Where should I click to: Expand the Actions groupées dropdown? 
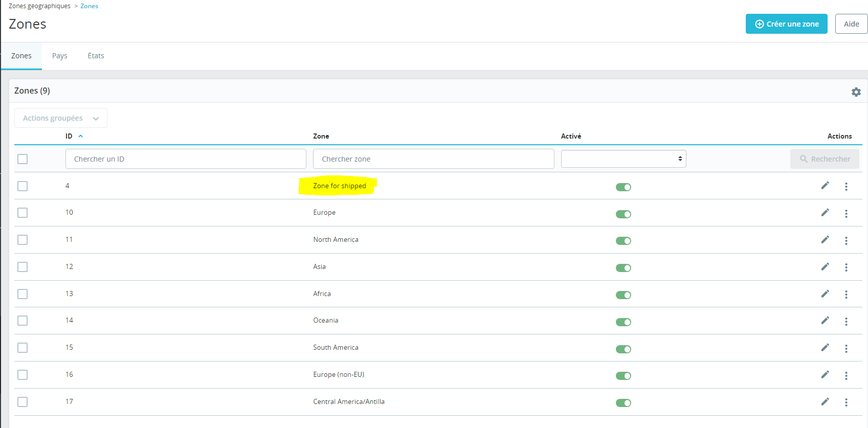pos(60,118)
